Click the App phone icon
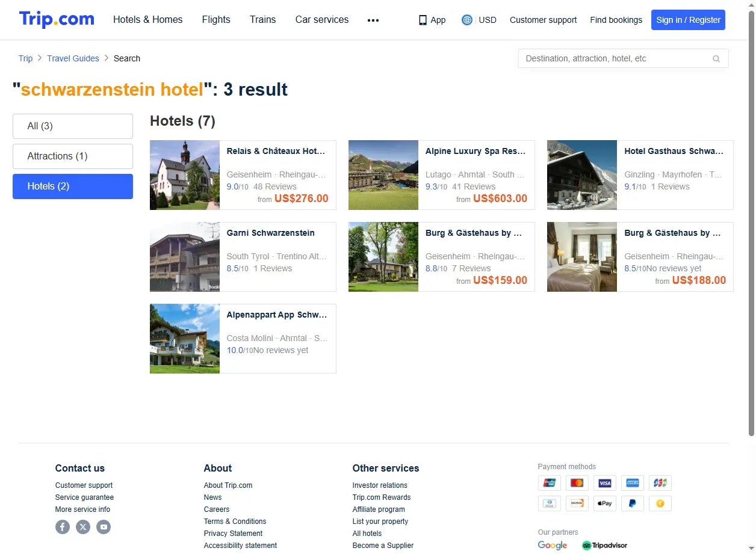756x554 pixels. pyautogui.click(x=423, y=20)
